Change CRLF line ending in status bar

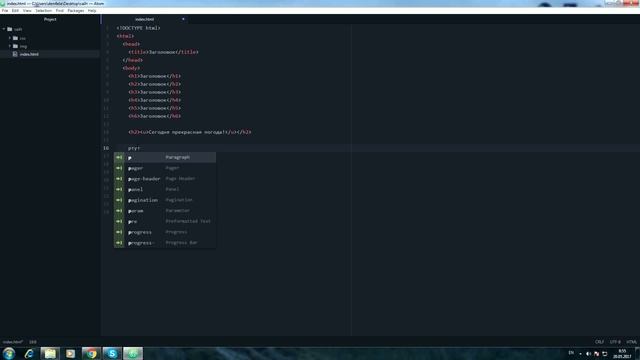coord(599,342)
